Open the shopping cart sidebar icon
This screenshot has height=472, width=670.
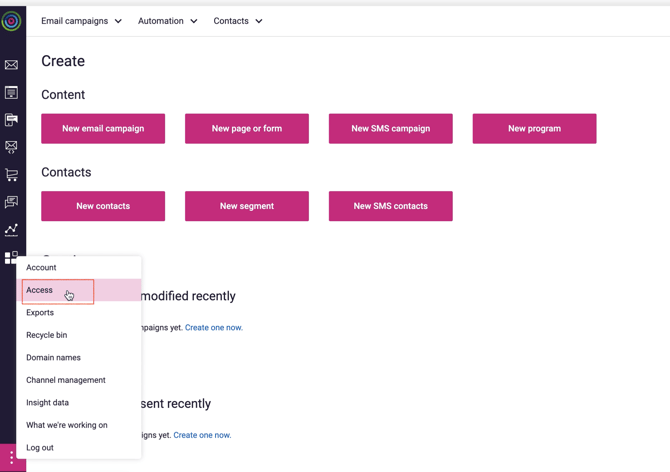pos(12,175)
